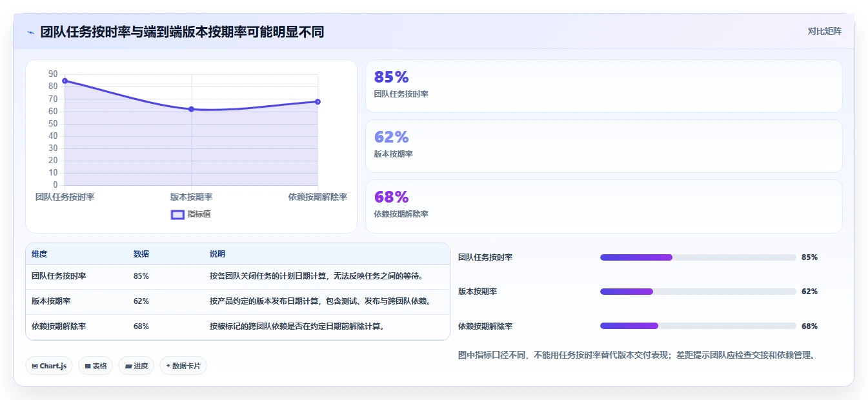Click the 数据 column header

[x=141, y=254]
